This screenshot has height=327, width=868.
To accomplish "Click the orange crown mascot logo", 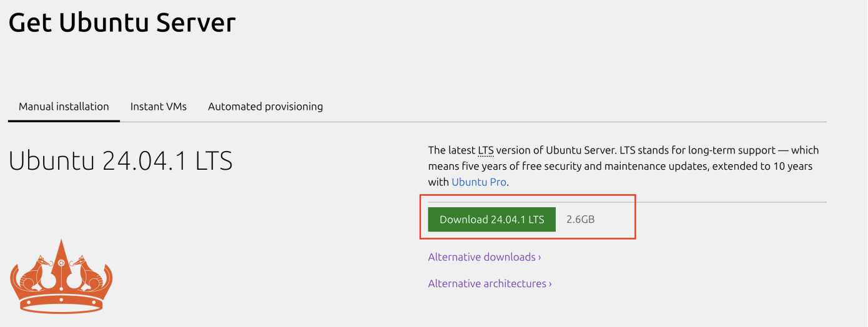I will coord(61,276).
